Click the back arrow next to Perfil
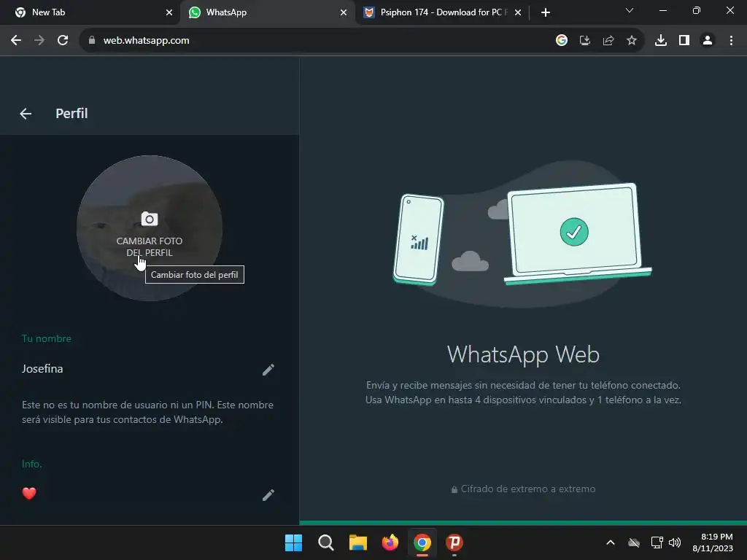Screen dimensions: 747x560 [x=26, y=113]
